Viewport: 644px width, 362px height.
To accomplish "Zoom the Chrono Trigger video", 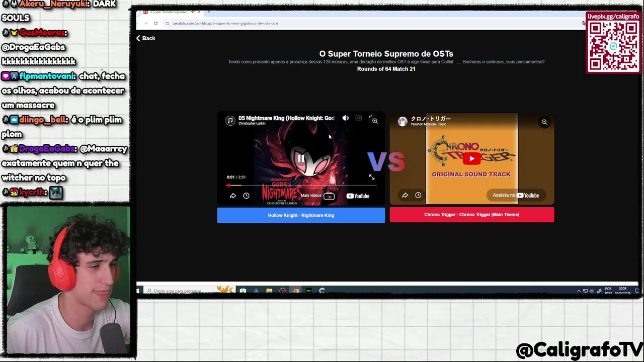I will [544, 122].
